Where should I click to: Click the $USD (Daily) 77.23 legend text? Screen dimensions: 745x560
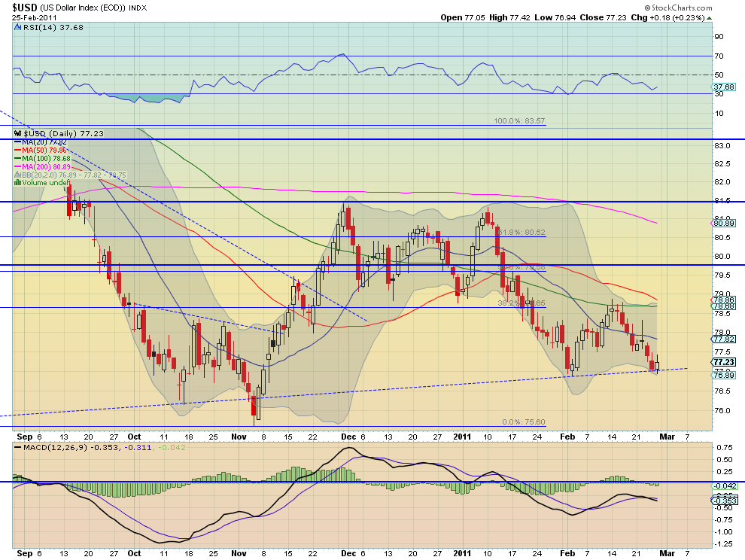coord(64,133)
